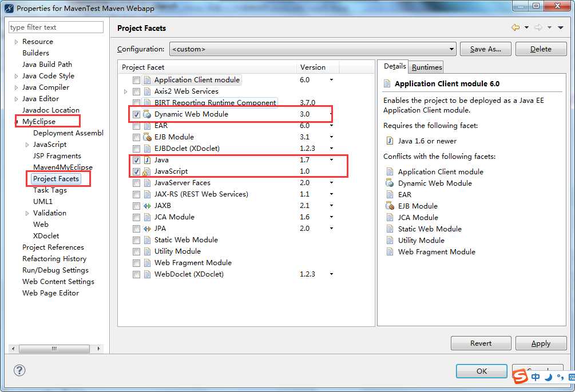The width and height of the screenshot is (575, 392).
Task: Click the Version column header
Action: tap(318, 67)
